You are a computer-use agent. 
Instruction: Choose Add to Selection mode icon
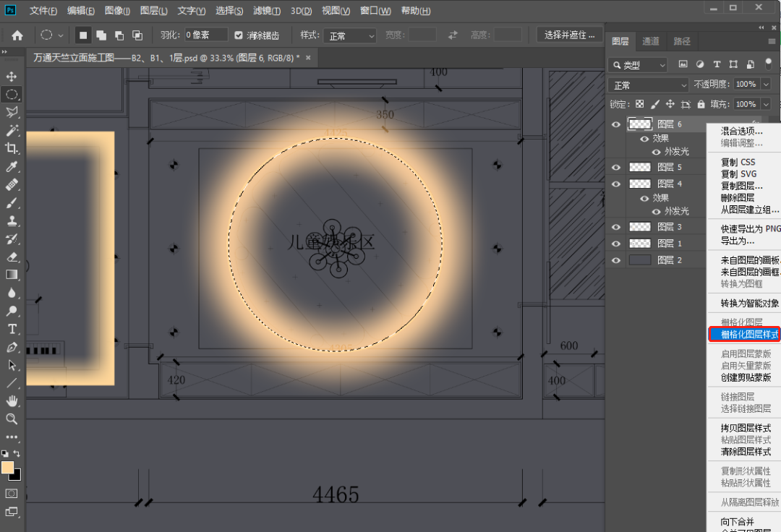click(101, 35)
